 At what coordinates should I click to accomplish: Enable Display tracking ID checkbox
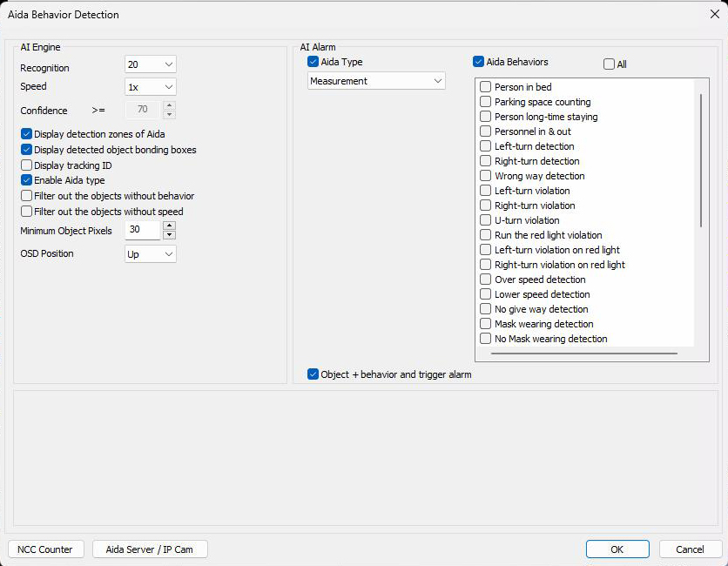26,165
